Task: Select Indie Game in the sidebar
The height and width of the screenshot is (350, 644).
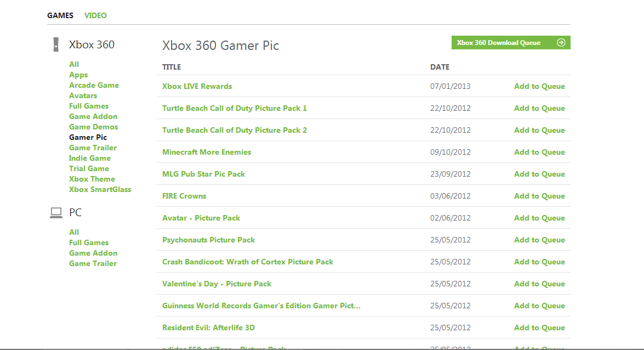Action: pyautogui.click(x=90, y=158)
